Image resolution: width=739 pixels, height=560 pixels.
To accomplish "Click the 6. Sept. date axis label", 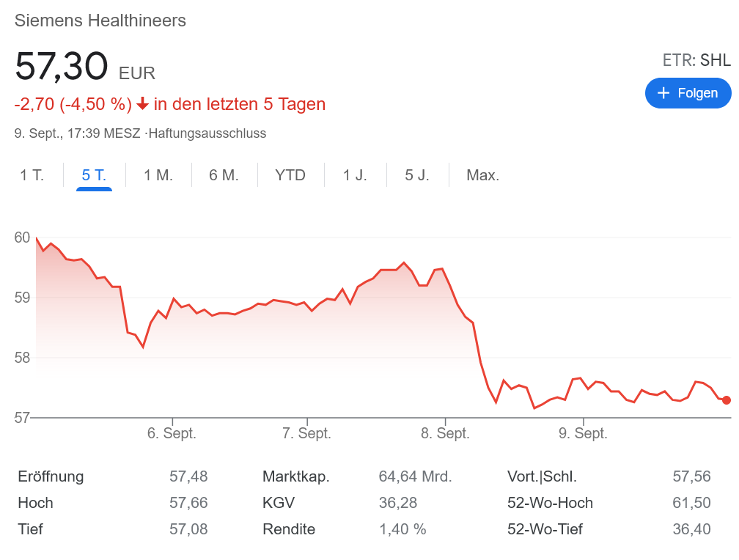I will pyautogui.click(x=172, y=433).
